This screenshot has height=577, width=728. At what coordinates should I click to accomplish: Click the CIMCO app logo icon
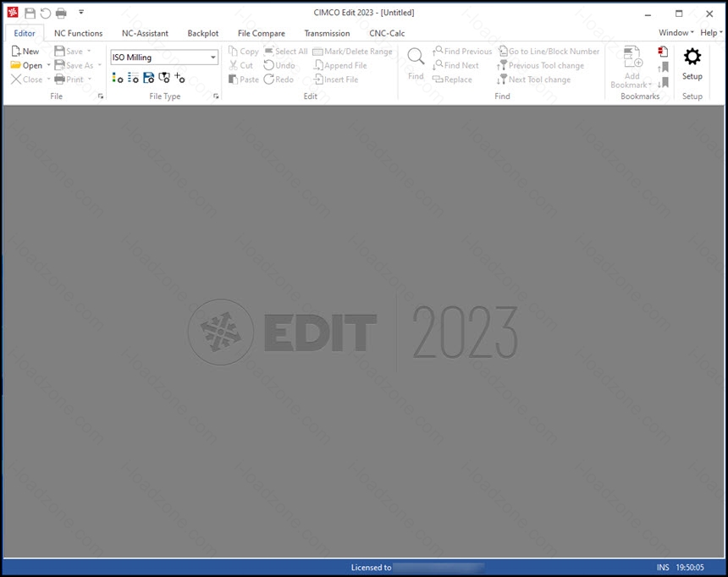[x=13, y=13]
